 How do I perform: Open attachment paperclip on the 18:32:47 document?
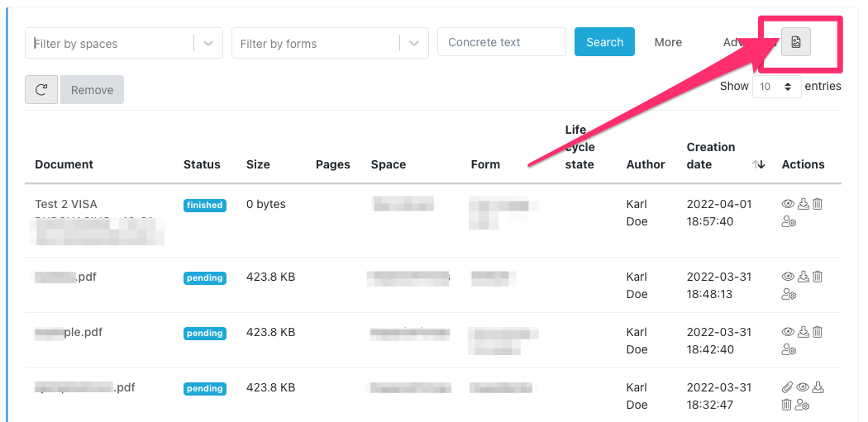(788, 387)
